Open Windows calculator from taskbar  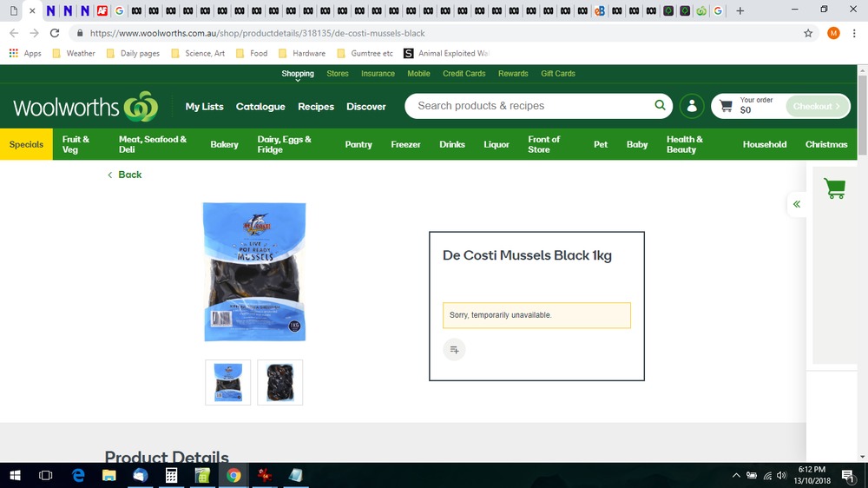coord(172,475)
